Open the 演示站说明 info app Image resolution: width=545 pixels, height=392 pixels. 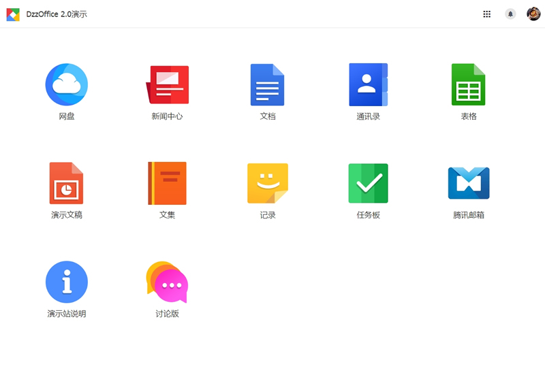(x=66, y=282)
